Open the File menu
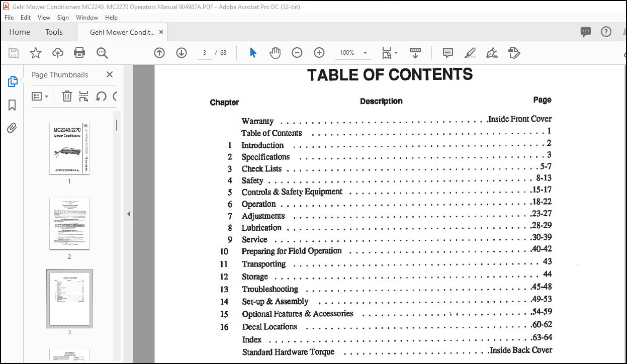The image size is (627, 364). pos(9,17)
